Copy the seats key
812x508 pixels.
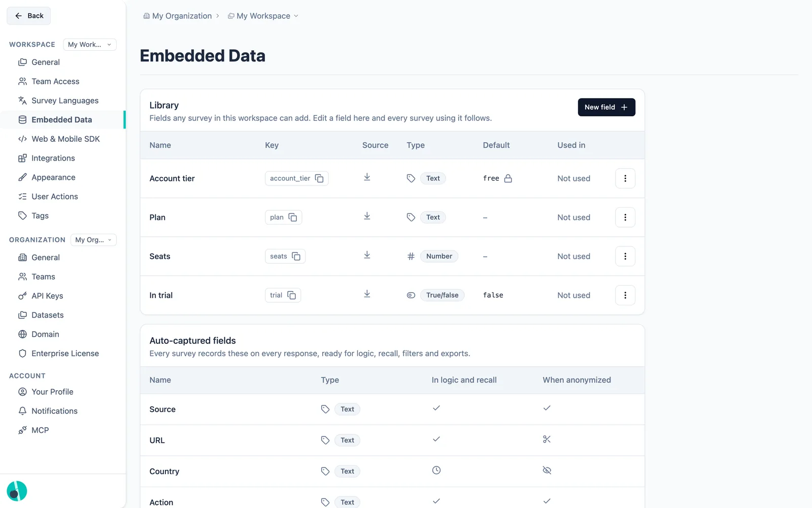(x=296, y=257)
